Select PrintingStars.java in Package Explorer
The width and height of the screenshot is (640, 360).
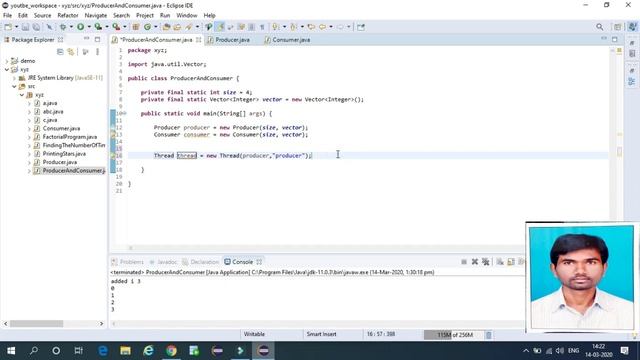point(64,154)
